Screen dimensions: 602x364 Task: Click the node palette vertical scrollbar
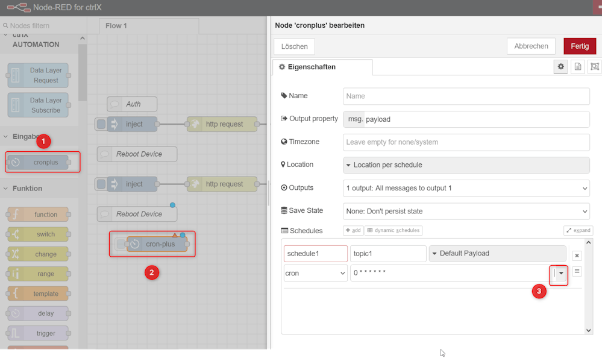pyautogui.click(x=82, y=72)
